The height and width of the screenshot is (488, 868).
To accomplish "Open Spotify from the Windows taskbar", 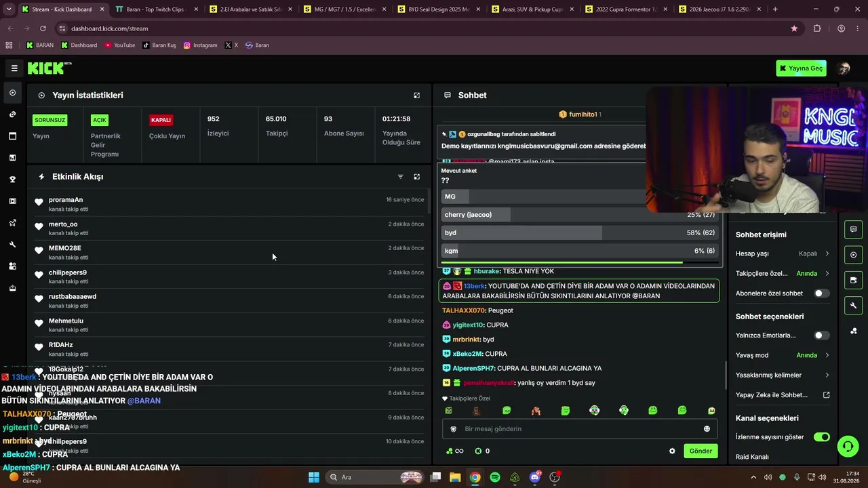I will [495, 477].
